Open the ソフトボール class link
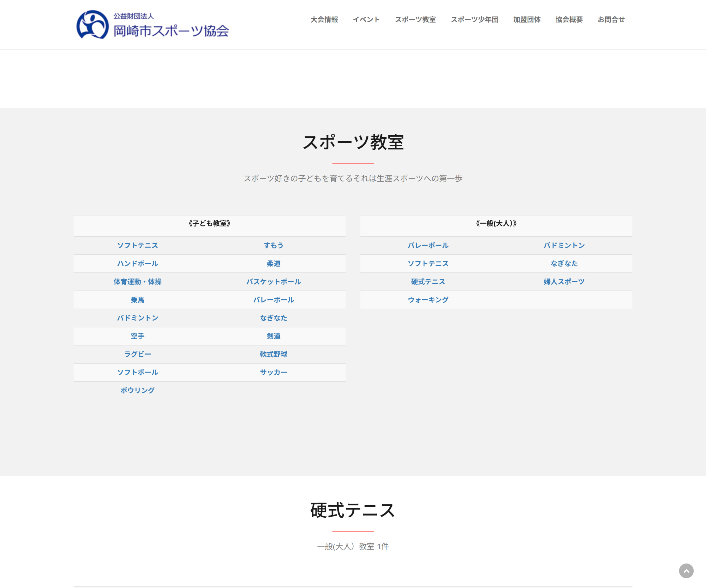 pyautogui.click(x=138, y=372)
